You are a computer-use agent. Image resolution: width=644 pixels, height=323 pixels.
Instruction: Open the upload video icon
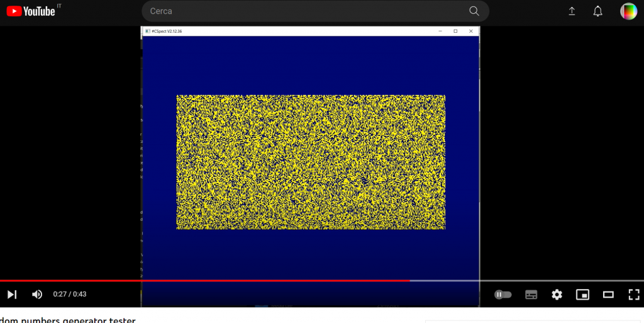[572, 11]
